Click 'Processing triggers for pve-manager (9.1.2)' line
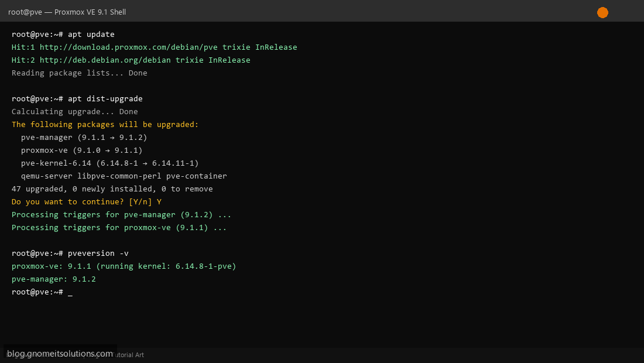 click(121, 215)
